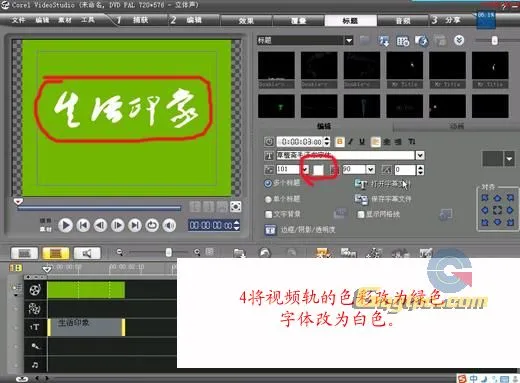
Task: Select the video track film reel icon
Action: pos(35,290)
